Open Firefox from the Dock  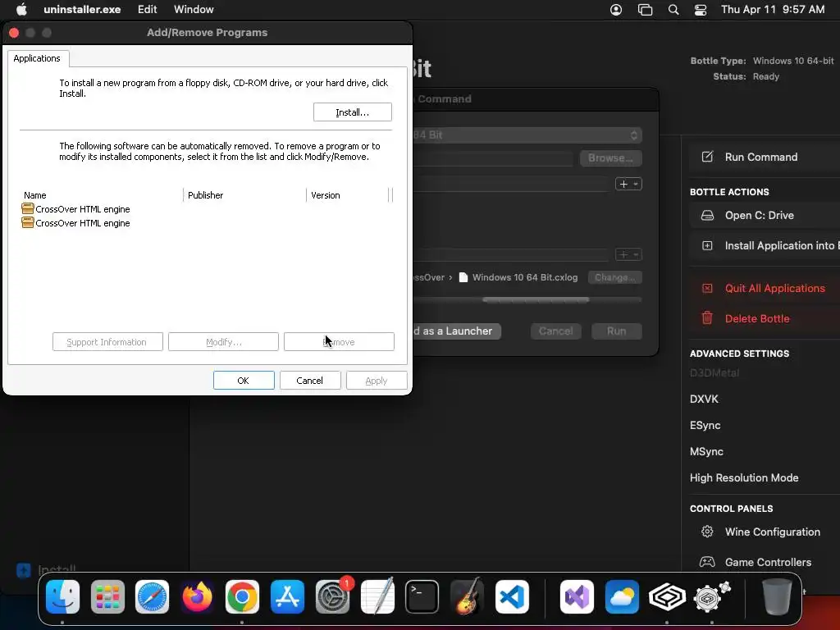point(197,597)
